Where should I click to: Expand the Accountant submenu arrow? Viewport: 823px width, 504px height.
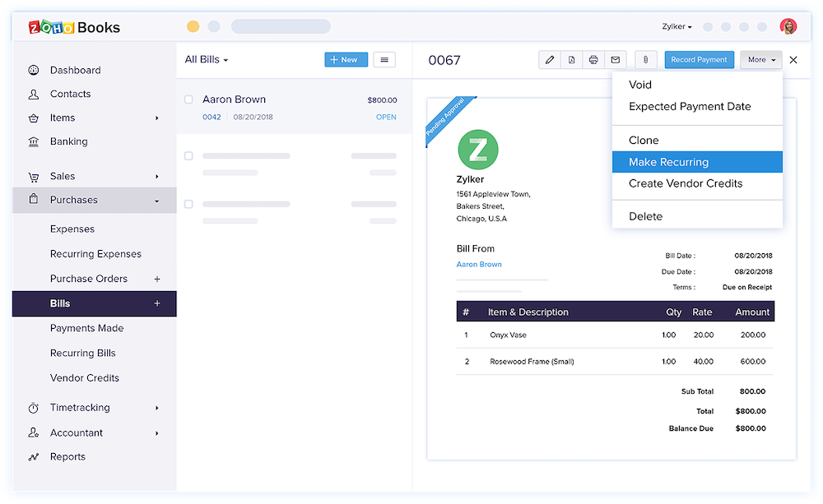156,433
